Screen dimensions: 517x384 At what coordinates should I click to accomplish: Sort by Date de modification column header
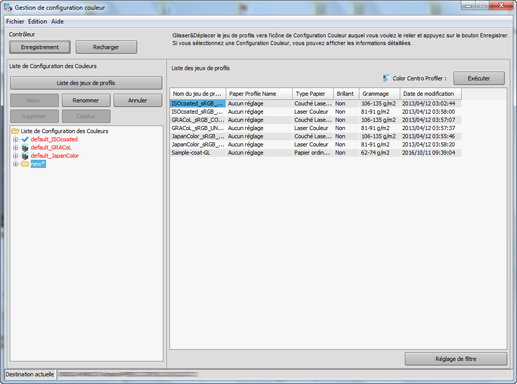pyautogui.click(x=431, y=94)
